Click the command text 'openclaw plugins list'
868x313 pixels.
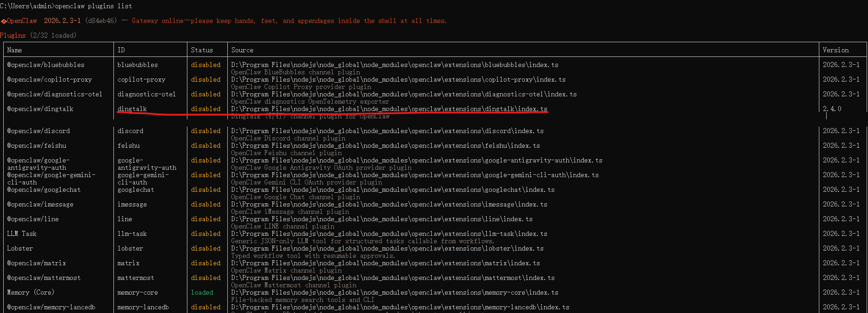pyautogui.click(x=94, y=6)
